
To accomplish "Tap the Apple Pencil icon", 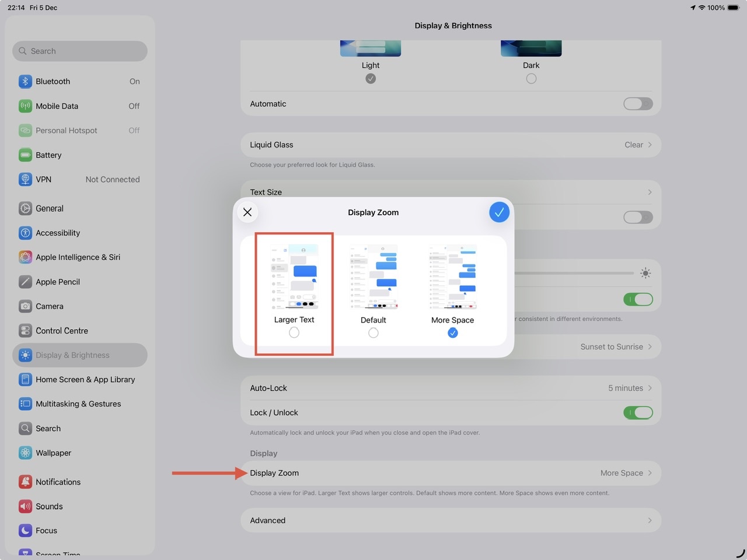I will click(x=25, y=282).
